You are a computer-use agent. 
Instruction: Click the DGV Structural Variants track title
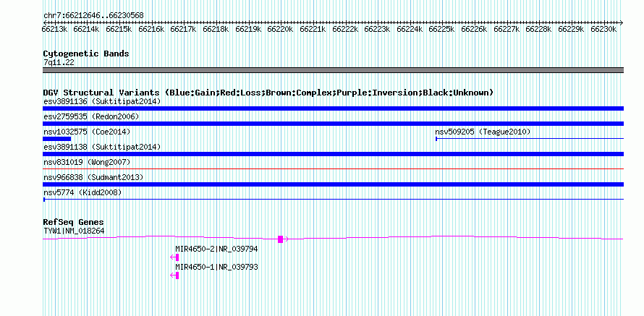tap(268, 93)
